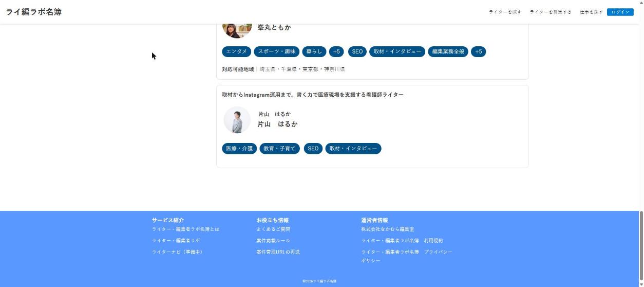The image size is (644, 287).
Task: Expand the +5 tag after 暮らし
Action: pyautogui.click(x=336, y=51)
